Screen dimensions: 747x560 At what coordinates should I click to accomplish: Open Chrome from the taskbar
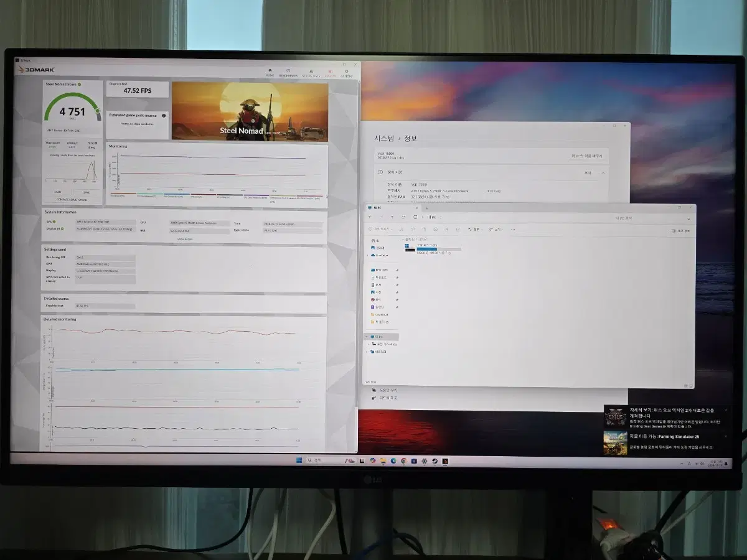[x=404, y=461]
